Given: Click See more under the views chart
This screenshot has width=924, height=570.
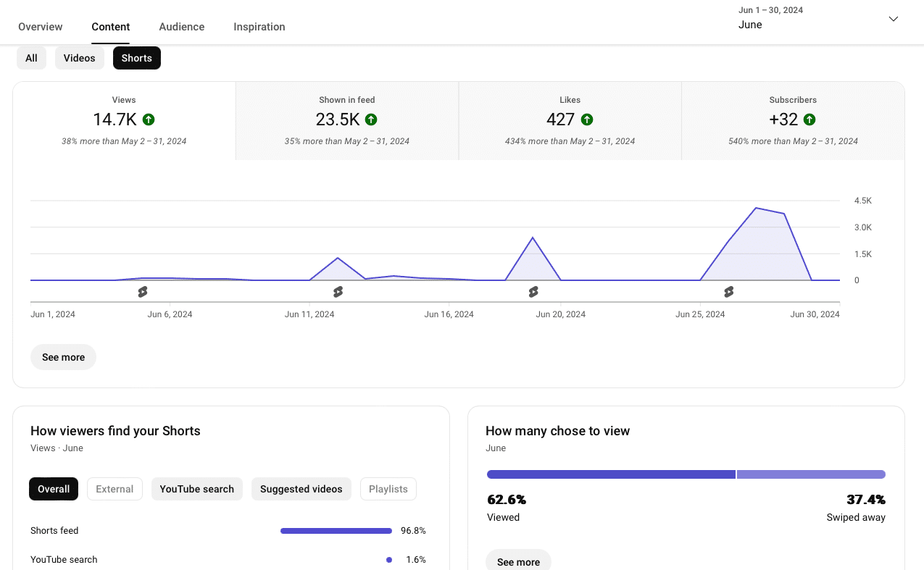Looking at the screenshot, I should tap(63, 357).
